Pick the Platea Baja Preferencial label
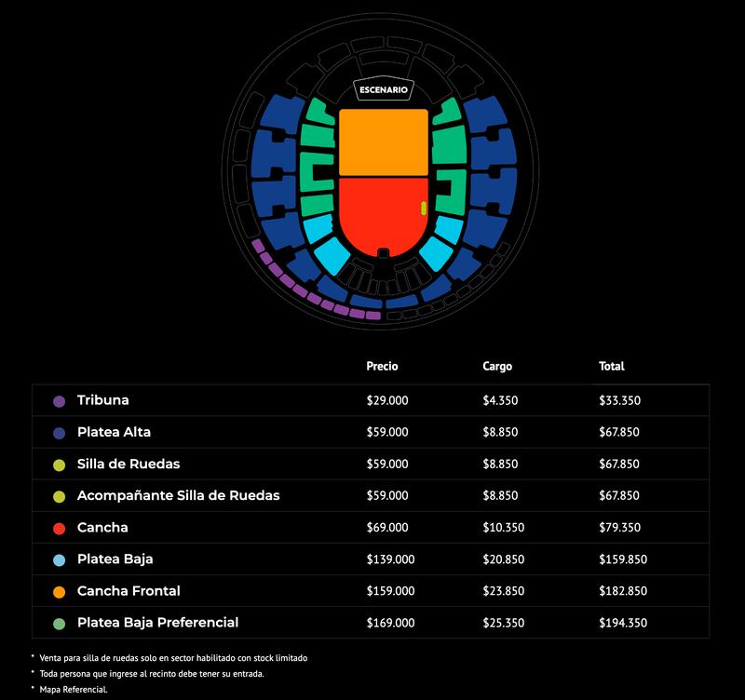 [158, 622]
